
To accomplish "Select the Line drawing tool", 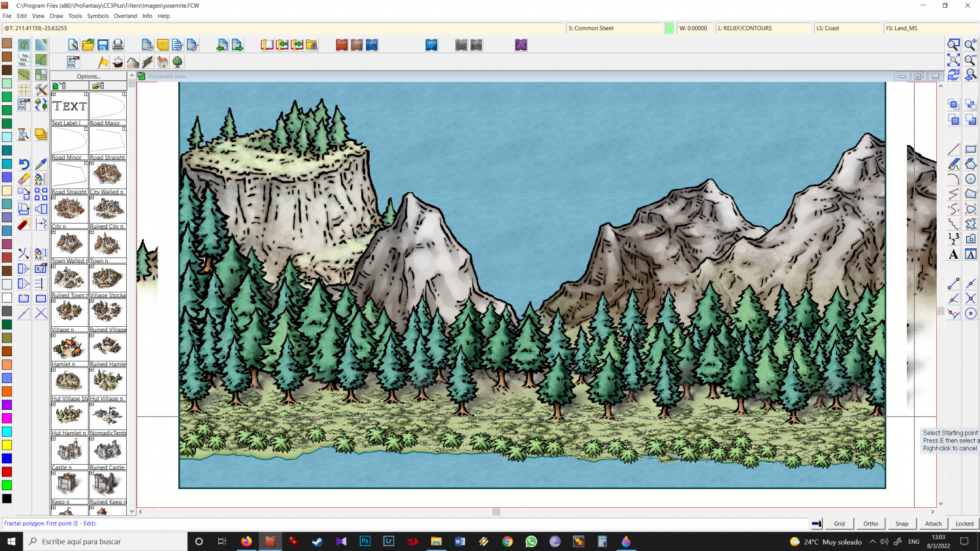I will (x=954, y=149).
